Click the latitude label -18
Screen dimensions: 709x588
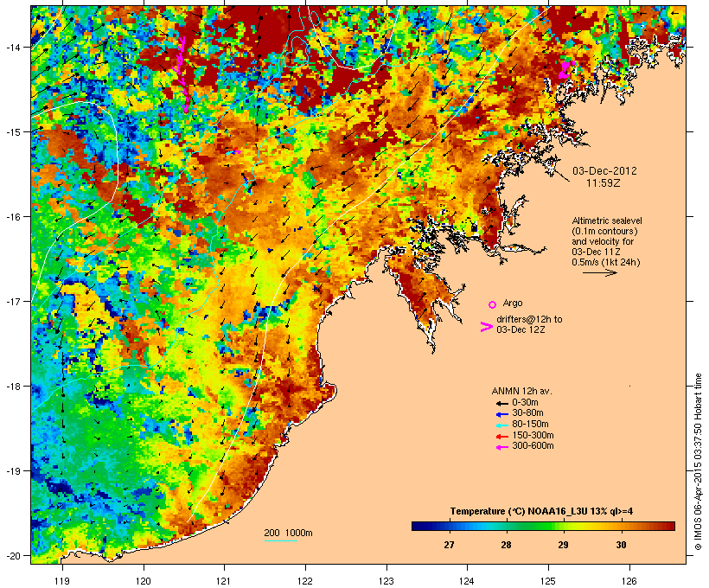[12, 387]
